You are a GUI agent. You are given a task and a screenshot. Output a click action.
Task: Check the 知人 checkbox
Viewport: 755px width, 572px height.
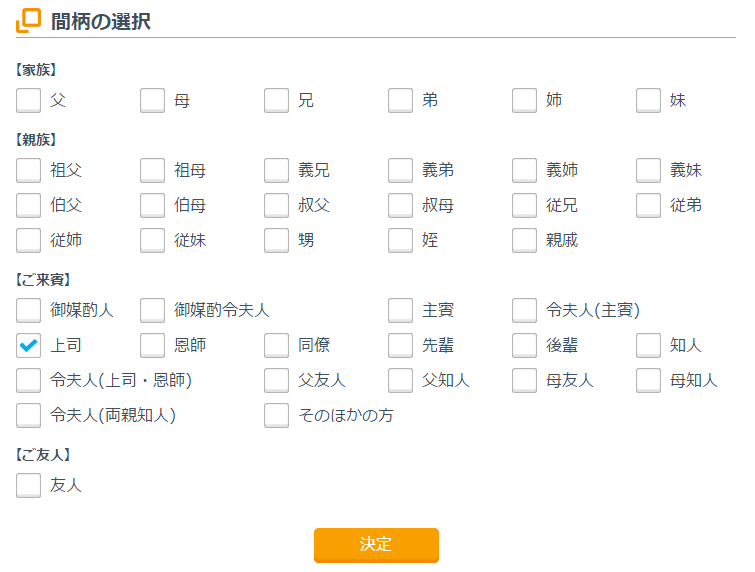tap(649, 345)
